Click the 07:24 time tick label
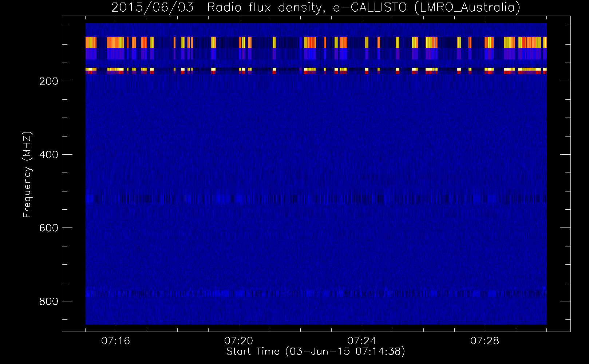The width and height of the screenshot is (589, 364). pyautogui.click(x=362, y=341)
